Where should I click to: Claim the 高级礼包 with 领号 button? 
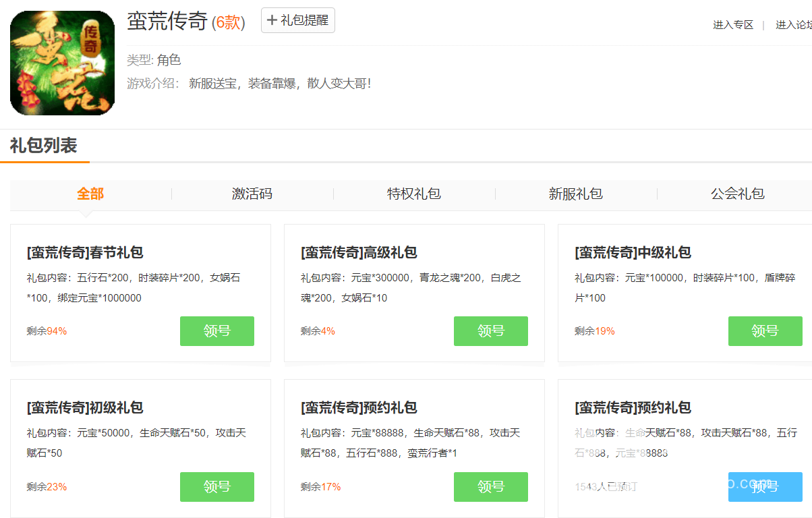click(x=491, y=331)
